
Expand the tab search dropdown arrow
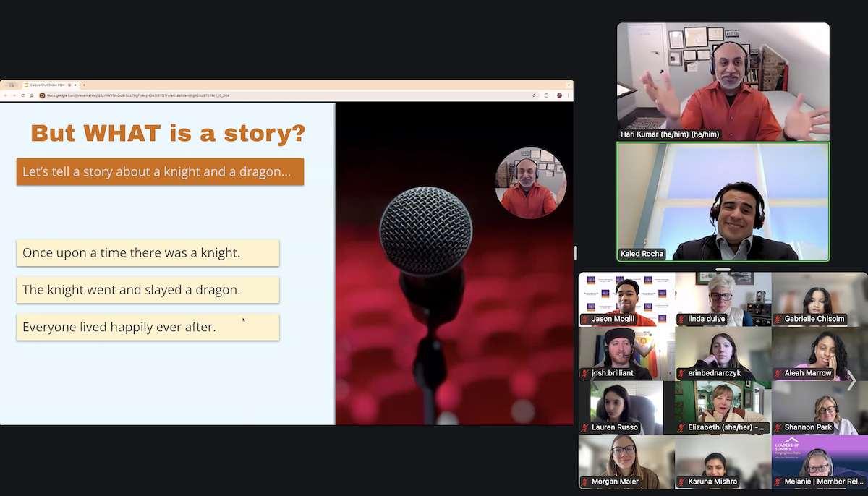[x=569, y=85]
